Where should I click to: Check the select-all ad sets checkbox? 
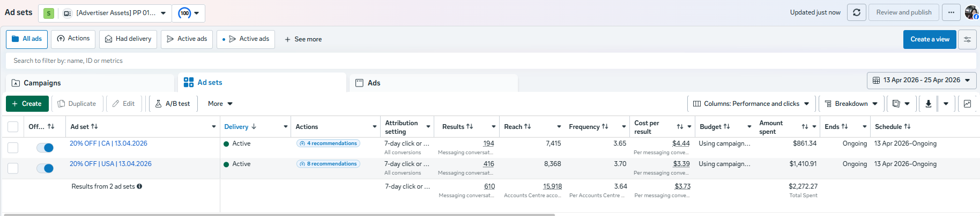click(x=13, y=127)
